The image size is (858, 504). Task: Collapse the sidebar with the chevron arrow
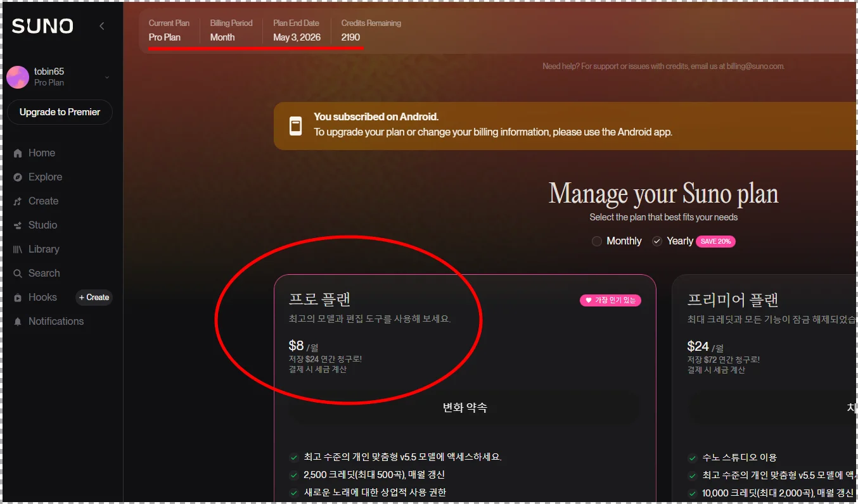[x=102, y=26]
